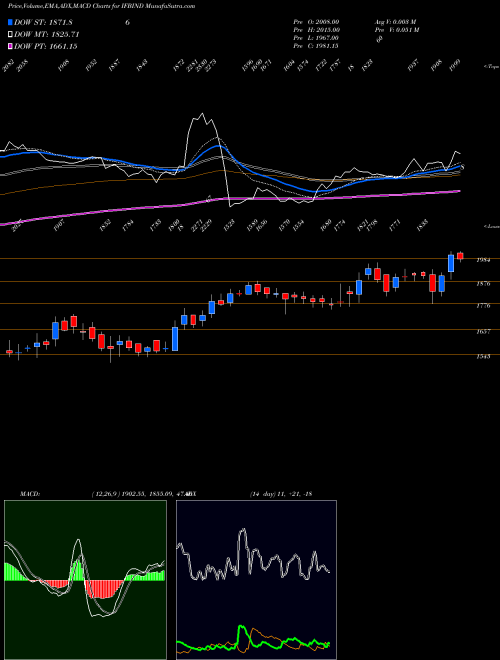Click the 1876 price axis label

click(x=483, y=284)
